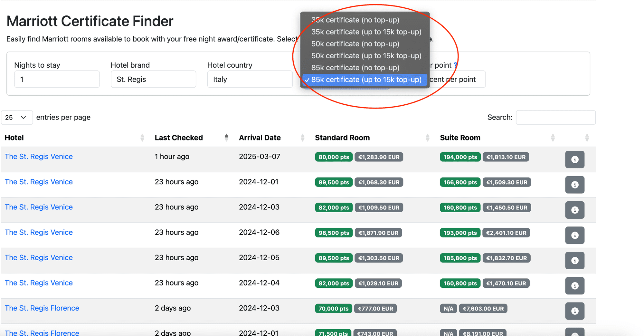The height and width of the screenshot is (336, 644).
Task: Select 35k certificate (no top-up) option
Action: point(365,20)
